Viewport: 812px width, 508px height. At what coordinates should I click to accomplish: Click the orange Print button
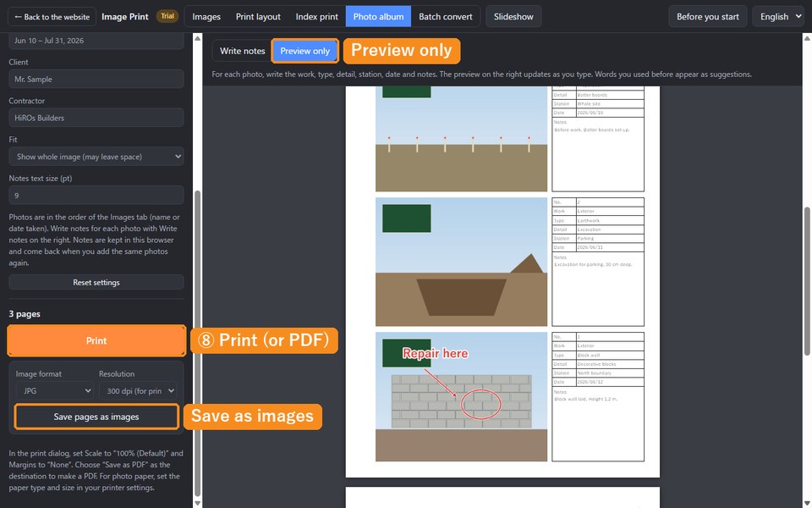(96, 340)
